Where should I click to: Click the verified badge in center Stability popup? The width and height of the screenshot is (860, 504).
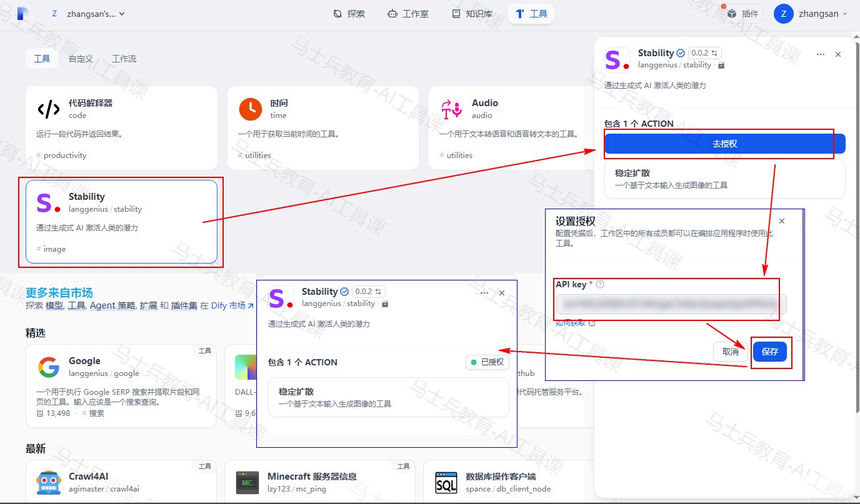pos(344,292)
